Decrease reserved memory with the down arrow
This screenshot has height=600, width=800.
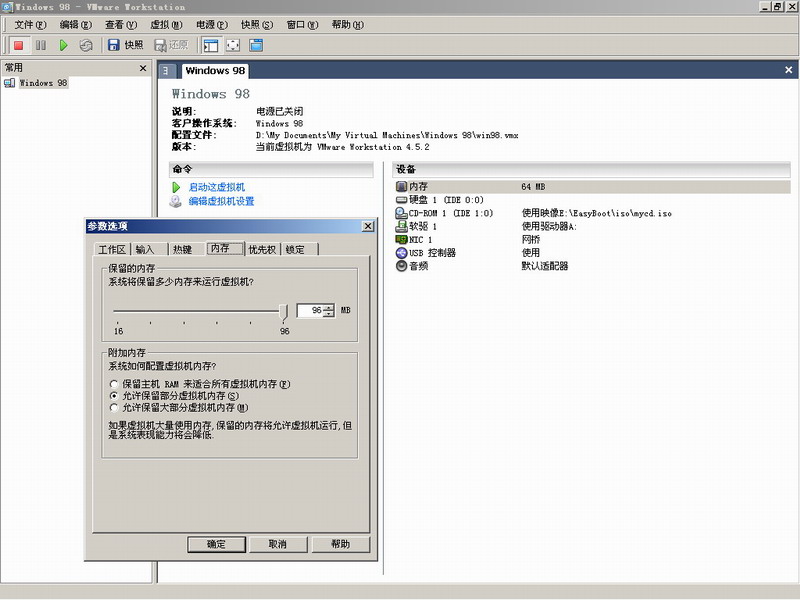click(329, 314)
